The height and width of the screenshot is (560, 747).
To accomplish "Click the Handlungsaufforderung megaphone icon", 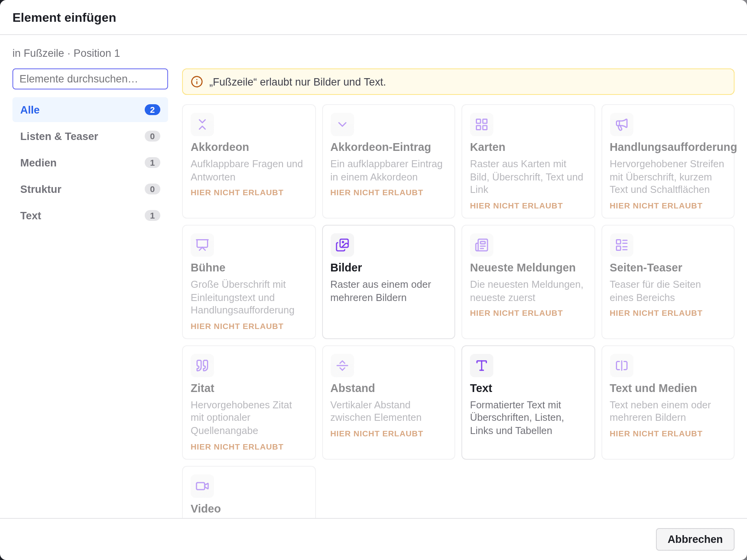I will coord(622,124).
